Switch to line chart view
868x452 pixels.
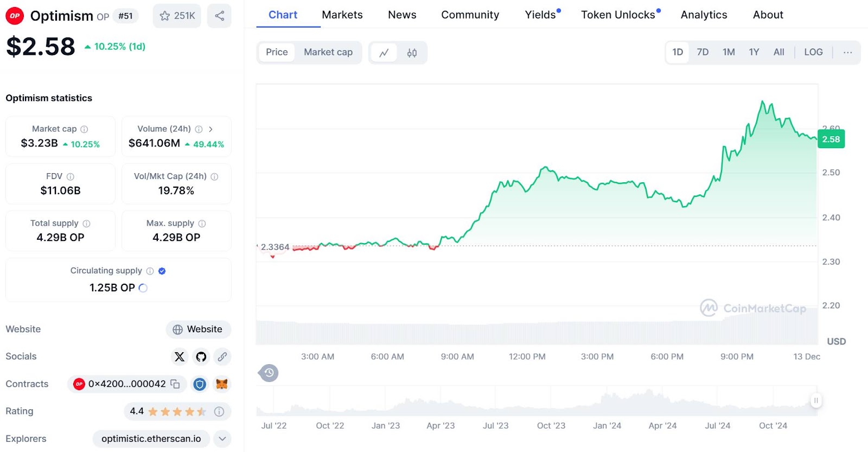tap(384, 53)
